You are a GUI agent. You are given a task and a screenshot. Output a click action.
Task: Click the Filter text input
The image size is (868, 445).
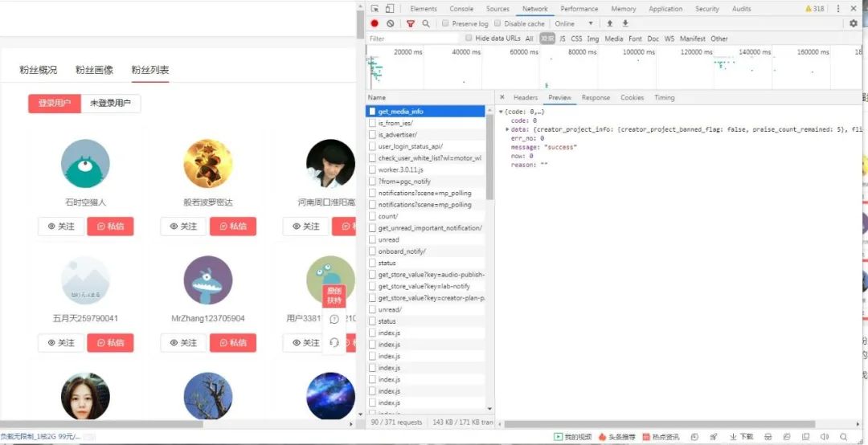pyautogui.click(x=412, y=39)
